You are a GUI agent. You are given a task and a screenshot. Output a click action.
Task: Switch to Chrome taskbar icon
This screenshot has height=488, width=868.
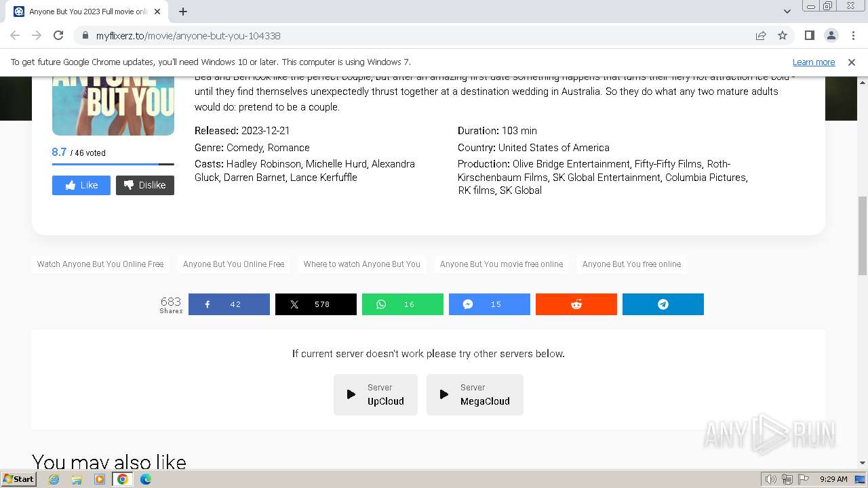(123, 479)
